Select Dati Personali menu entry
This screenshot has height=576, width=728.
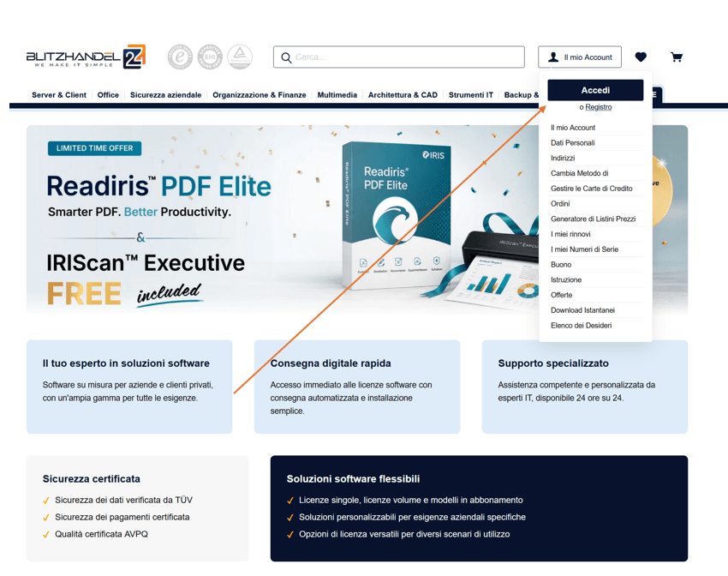(x=572, y=142)
